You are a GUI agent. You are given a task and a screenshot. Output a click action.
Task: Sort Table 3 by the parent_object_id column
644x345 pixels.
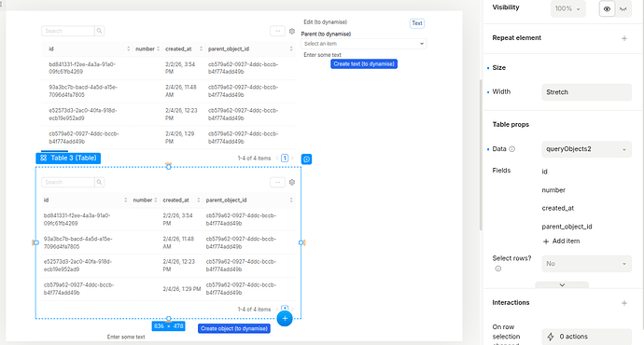291,200
